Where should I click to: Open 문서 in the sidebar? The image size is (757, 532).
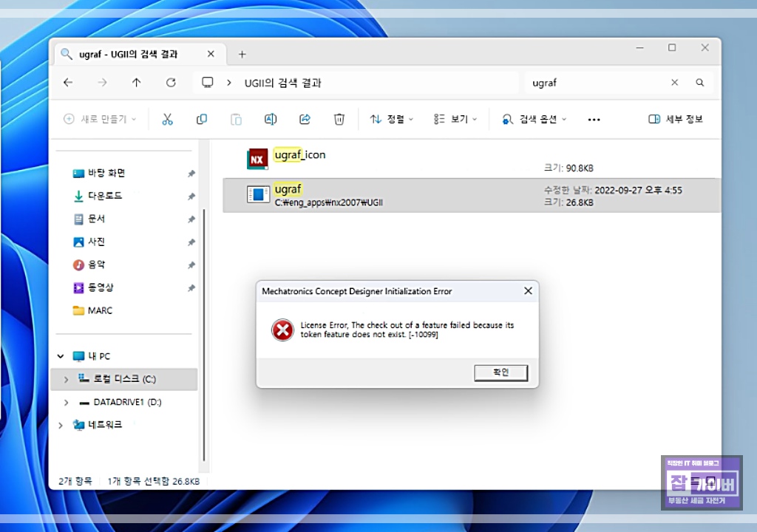[x=89, y=219]
